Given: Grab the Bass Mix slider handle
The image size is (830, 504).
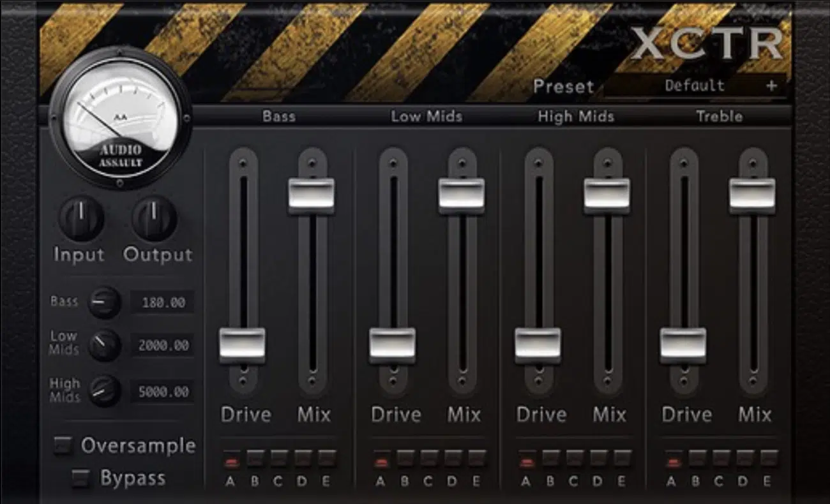Looking at the screenshot, I should click(312, 196).
